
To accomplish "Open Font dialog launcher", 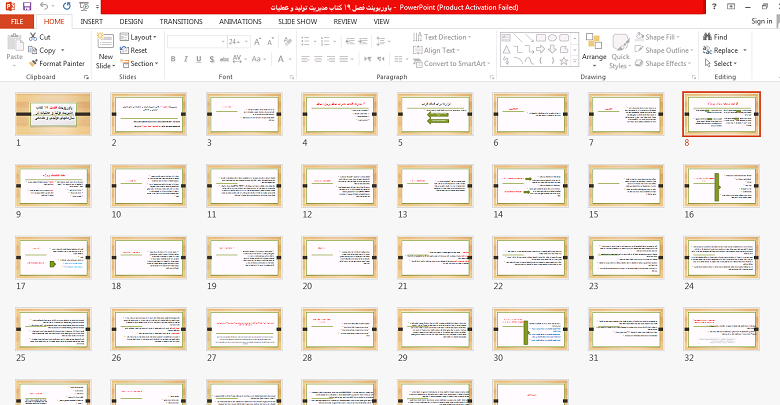I will coord(292,77).
